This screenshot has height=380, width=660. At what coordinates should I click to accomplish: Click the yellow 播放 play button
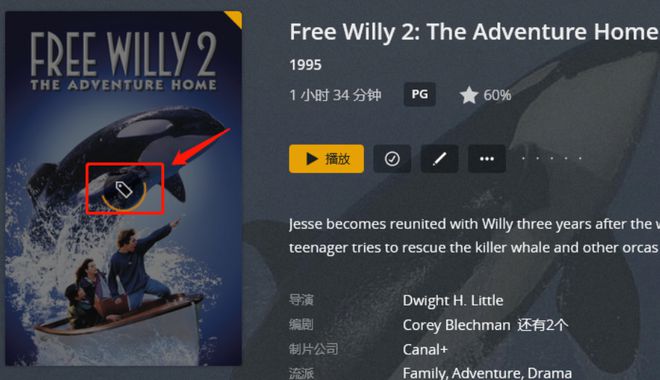(x=326, y=159)
